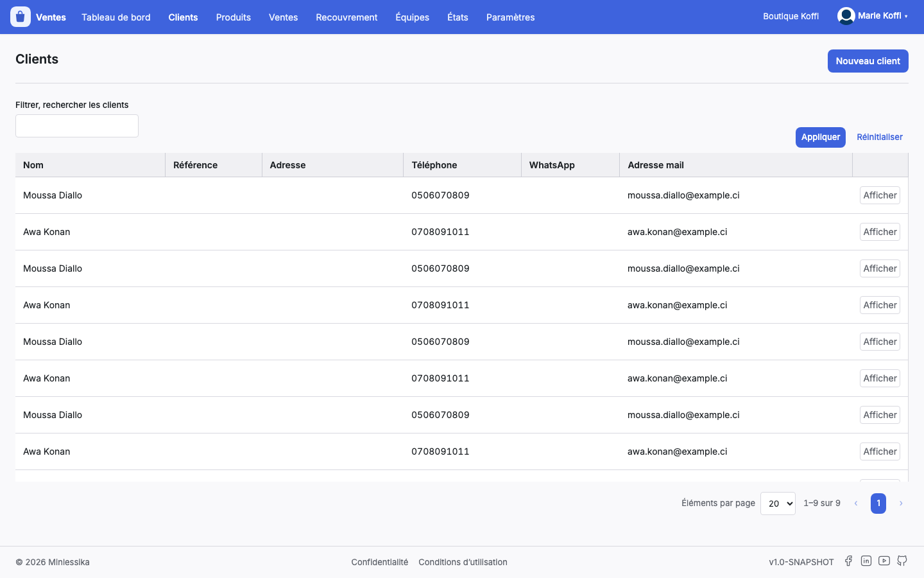The image size is (924, 578).
Task: Go to previous page chevron
Action: (x=856, y=504)
